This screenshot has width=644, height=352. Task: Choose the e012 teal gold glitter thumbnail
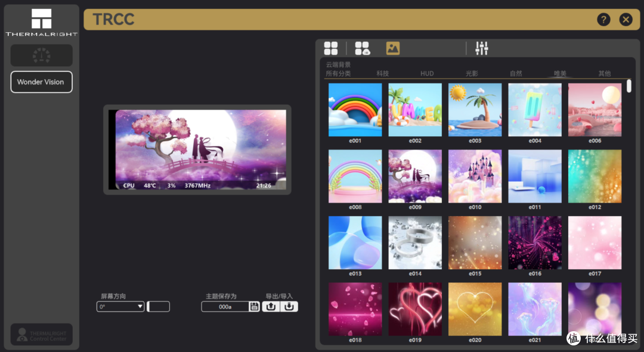pos(595,176)
